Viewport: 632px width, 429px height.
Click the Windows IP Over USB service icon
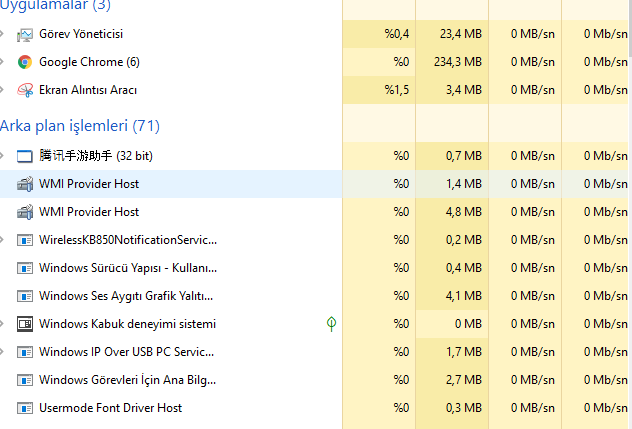pyautogui.click(x=25, y=352)
